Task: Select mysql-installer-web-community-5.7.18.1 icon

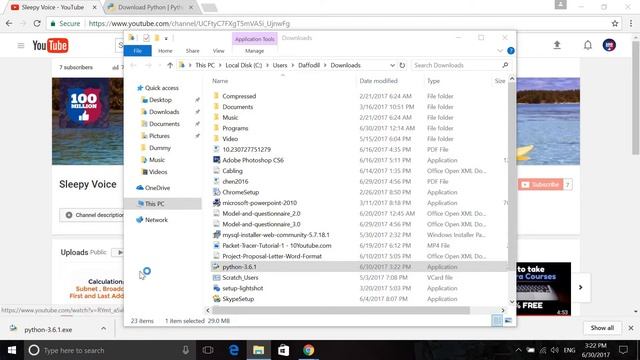Action: [216, 235]
